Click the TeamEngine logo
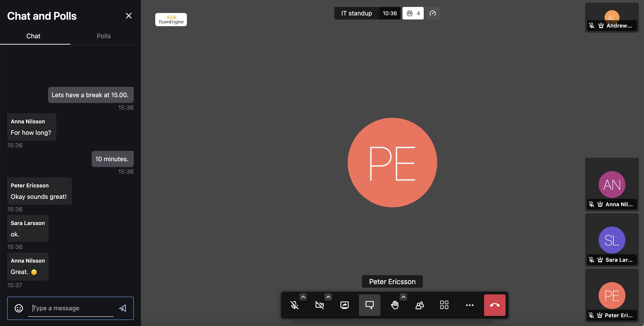This screenshot has height=326, width=644. (x=171, y=19)
